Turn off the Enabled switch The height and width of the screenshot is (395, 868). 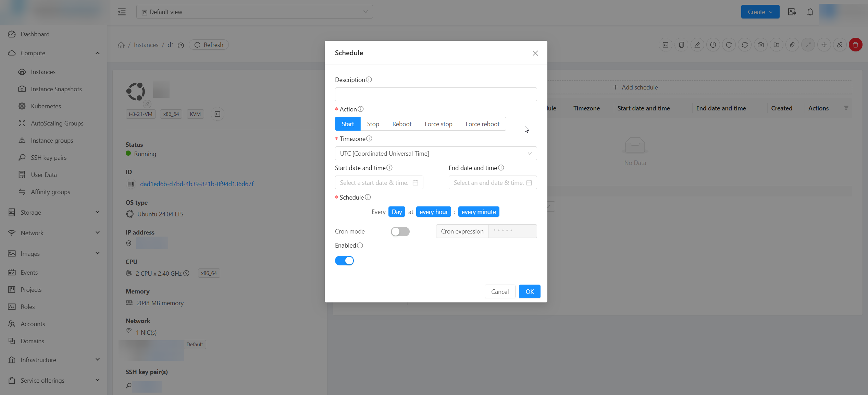(344, 261)
